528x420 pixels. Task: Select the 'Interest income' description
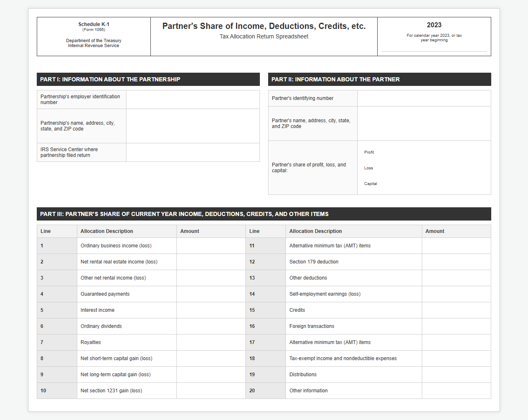(98, 310)
